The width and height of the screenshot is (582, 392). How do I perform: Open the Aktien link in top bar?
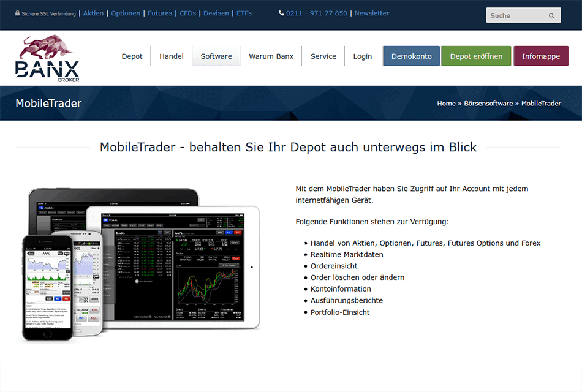93,13
